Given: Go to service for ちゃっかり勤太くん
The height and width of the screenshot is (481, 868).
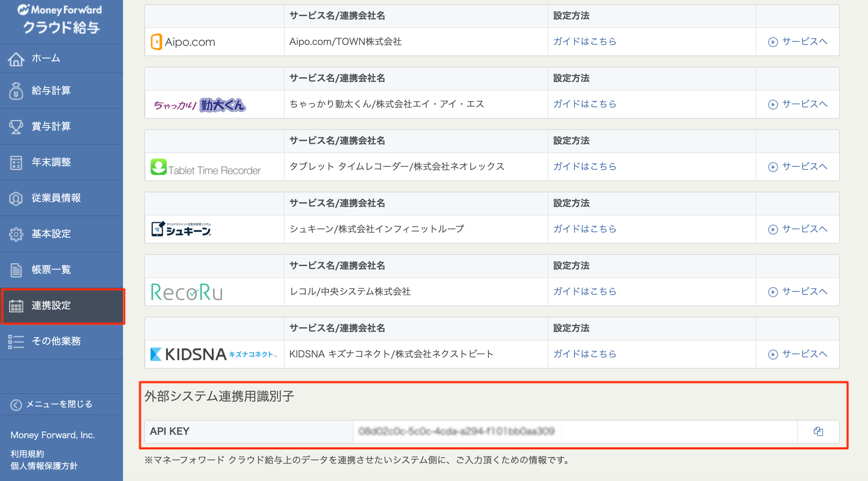Looking at the screenshot, I should [804, 104].
